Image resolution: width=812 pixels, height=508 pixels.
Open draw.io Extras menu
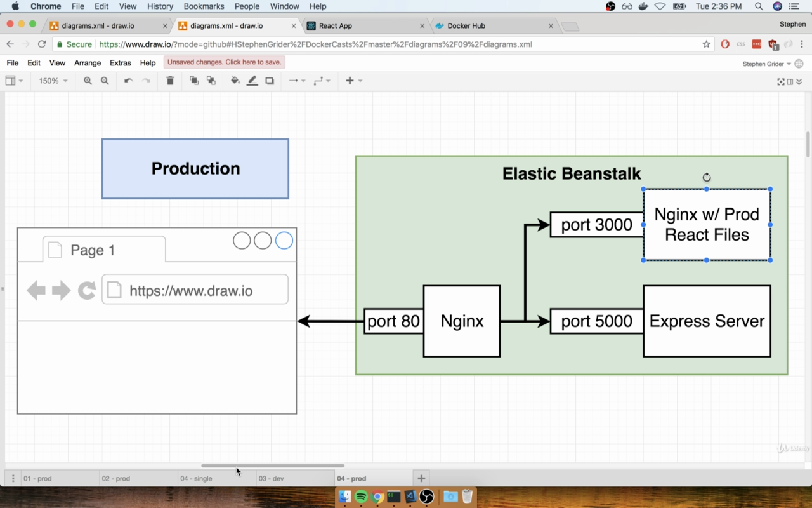point(121,63)
